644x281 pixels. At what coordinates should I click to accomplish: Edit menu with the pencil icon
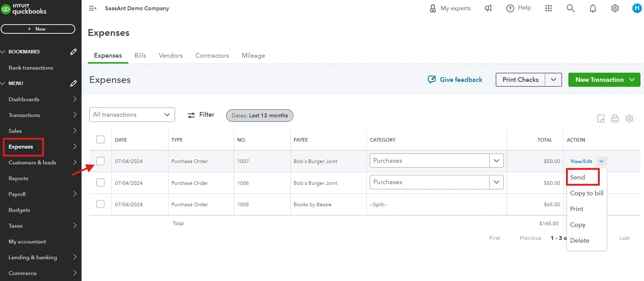tap(73, 83)
